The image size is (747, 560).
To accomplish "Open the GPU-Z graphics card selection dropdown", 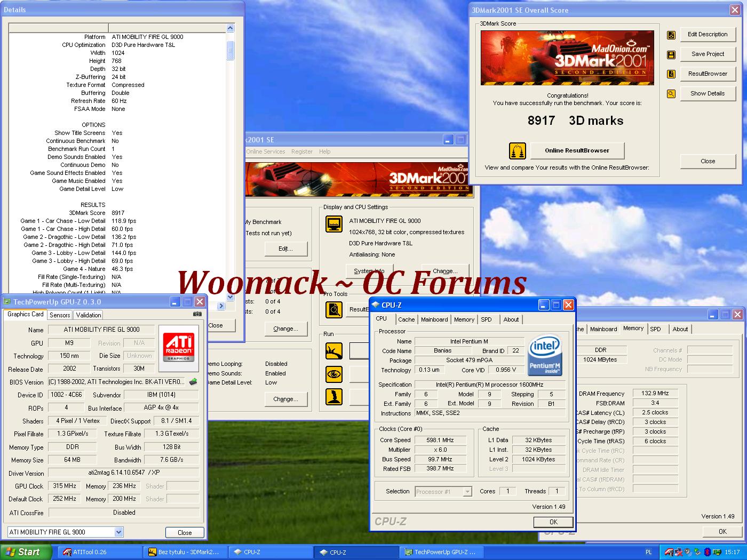I will coord(118,532).
